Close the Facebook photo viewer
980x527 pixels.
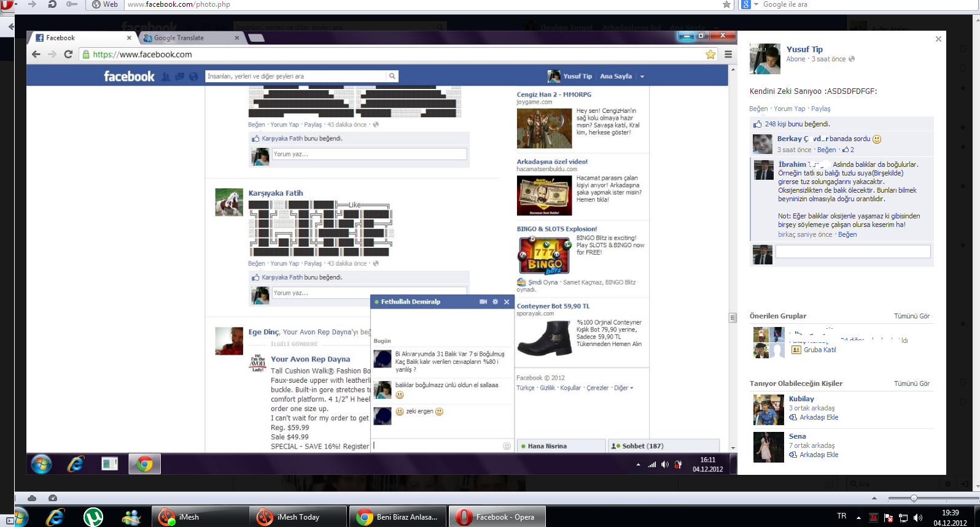(938, 39)
